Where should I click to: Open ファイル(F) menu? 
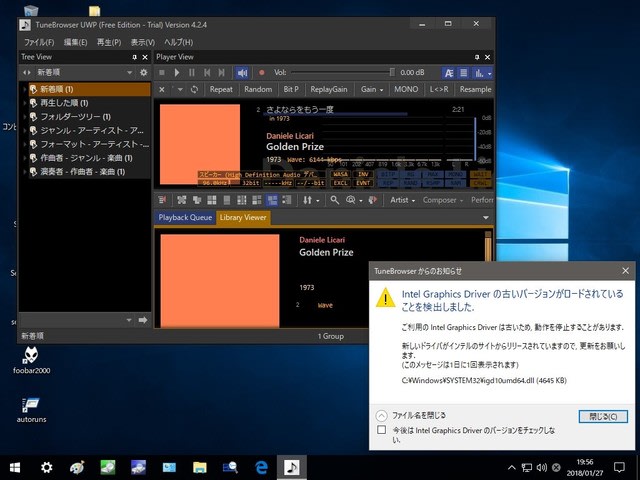39,42
